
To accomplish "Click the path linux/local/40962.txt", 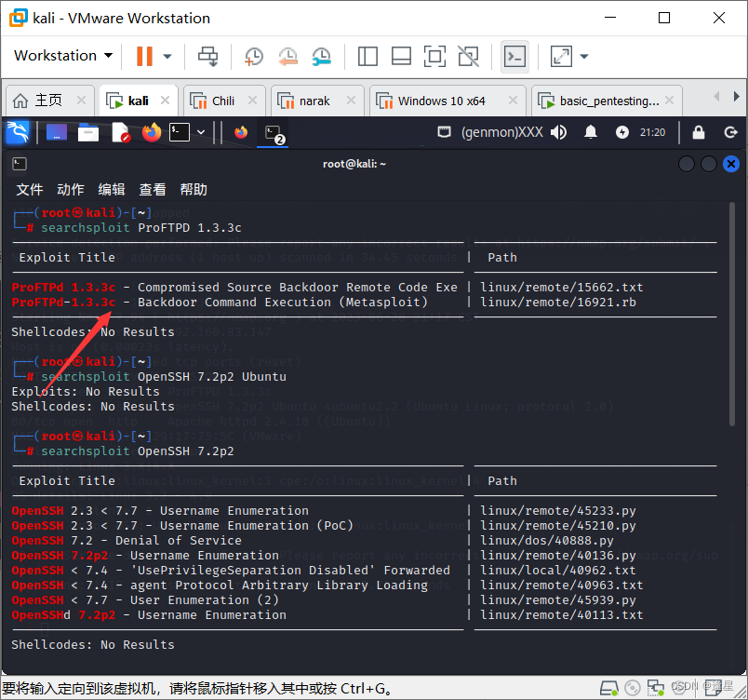I will (x=557, y=571).
